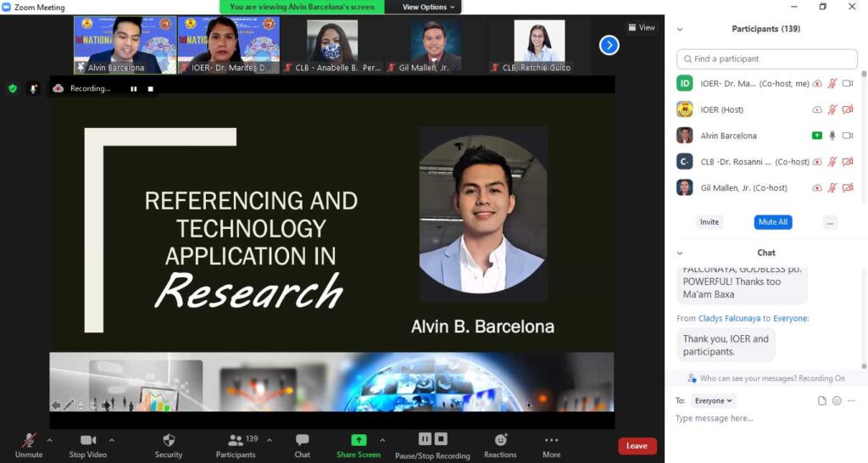Click the Chat bubble icon in toolbar

(x=302, y=439)
